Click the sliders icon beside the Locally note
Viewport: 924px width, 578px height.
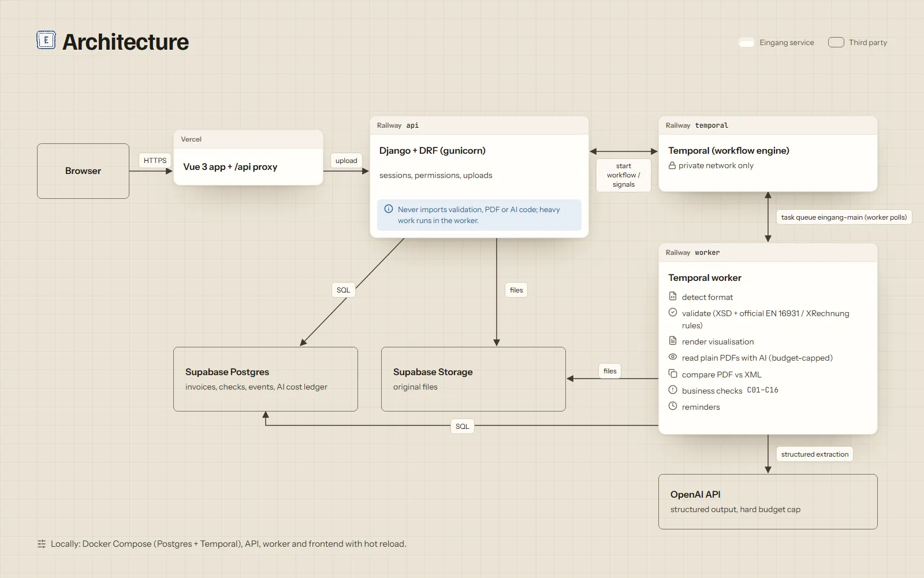tap(42, 544)
